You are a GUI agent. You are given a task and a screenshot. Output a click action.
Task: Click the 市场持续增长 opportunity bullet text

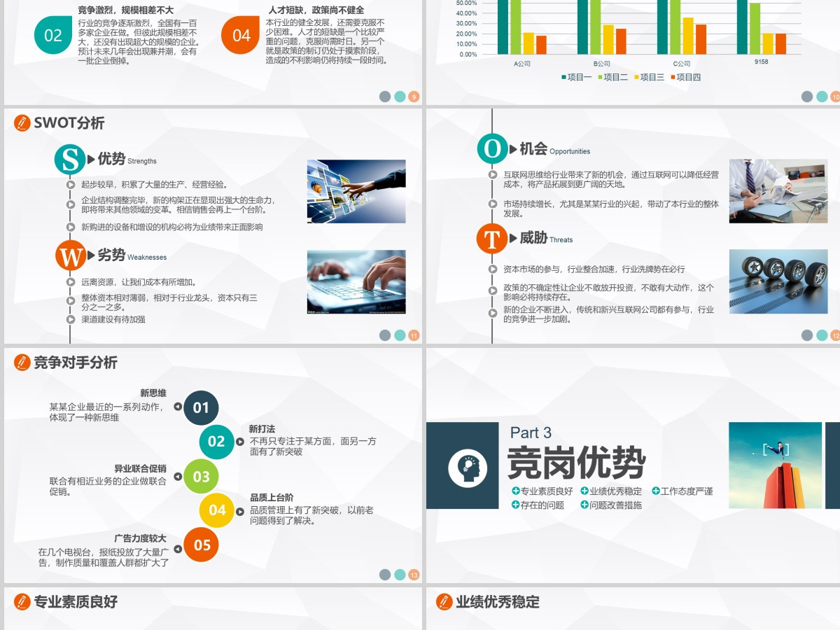coord(611,209)
